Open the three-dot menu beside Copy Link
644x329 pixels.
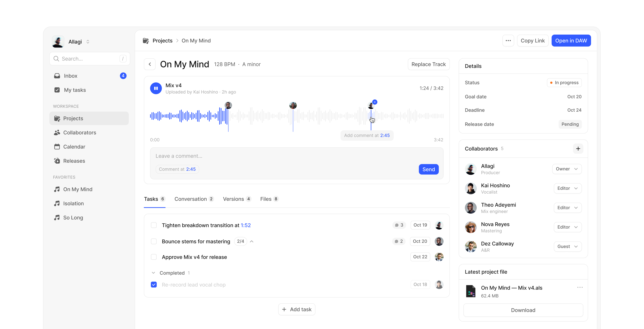pos(508,41)
